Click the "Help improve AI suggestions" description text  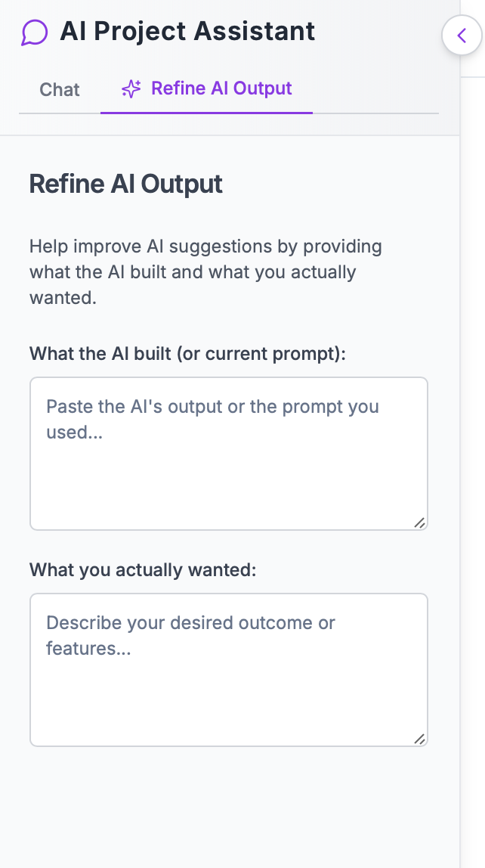205,271
